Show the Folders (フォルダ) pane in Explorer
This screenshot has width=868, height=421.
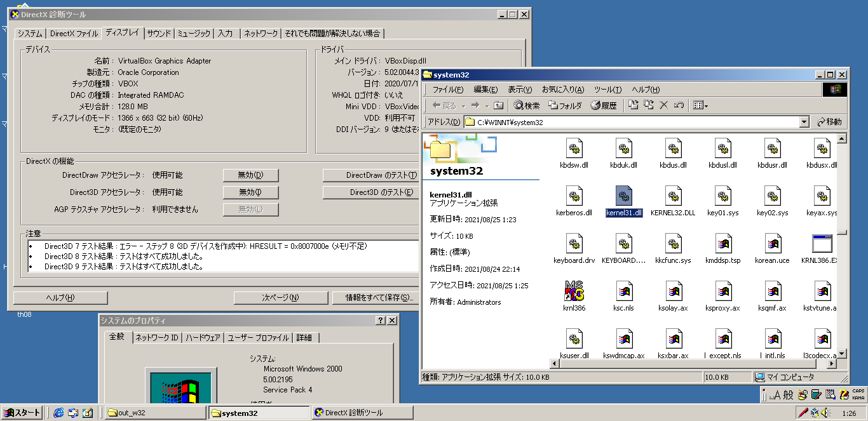coord(565,105)
